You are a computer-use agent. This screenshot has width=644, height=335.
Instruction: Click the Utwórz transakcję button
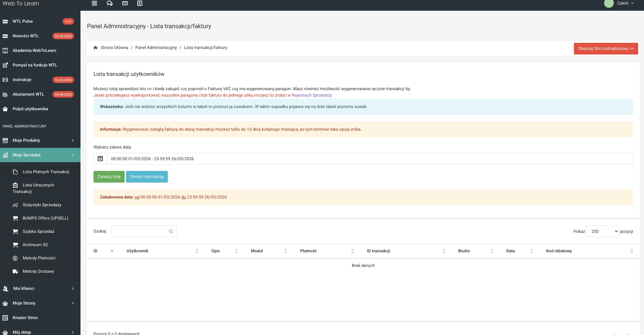[147, 177]
